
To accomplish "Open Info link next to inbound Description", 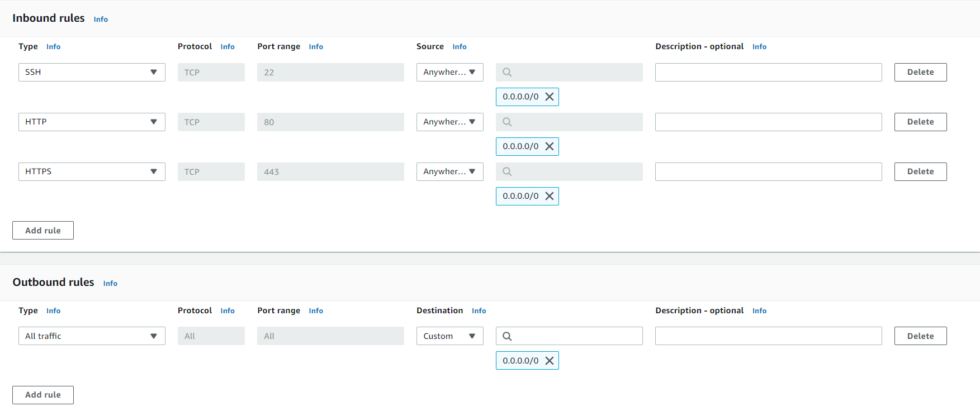I will pos(759,46).
